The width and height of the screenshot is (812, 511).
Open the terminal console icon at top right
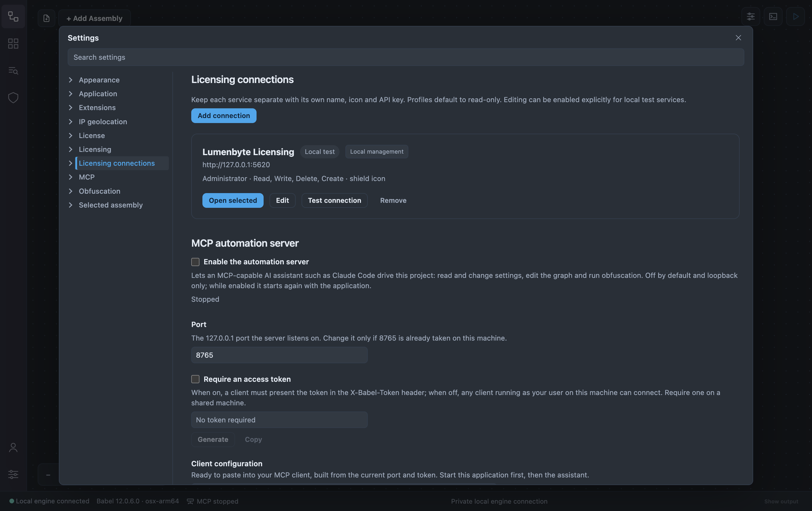tap(773, 16)
